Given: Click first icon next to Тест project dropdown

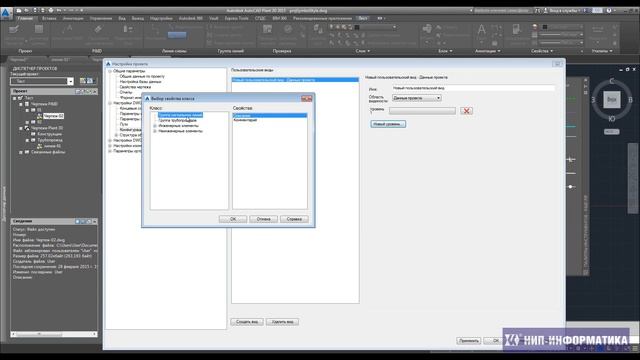Looking at the screenshot, I should click(x=83, y=81).
